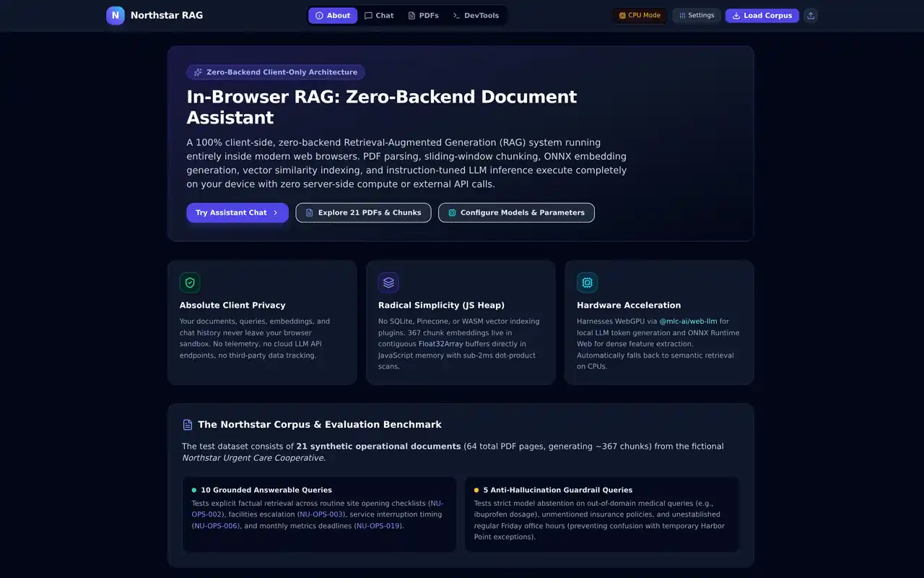Screen dimensions: 924x578
Task: Open the PDFs tab
Action: (423, 15)
